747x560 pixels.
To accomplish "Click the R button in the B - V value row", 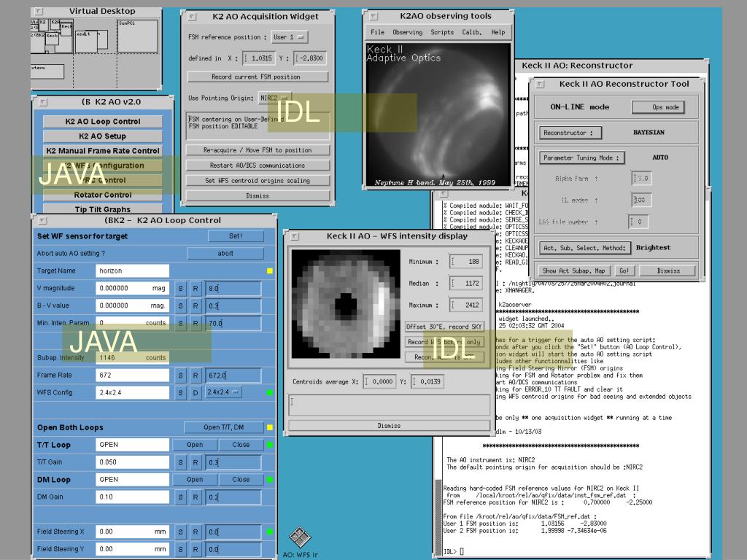I will pyautogui.click(x=196, y=306).
